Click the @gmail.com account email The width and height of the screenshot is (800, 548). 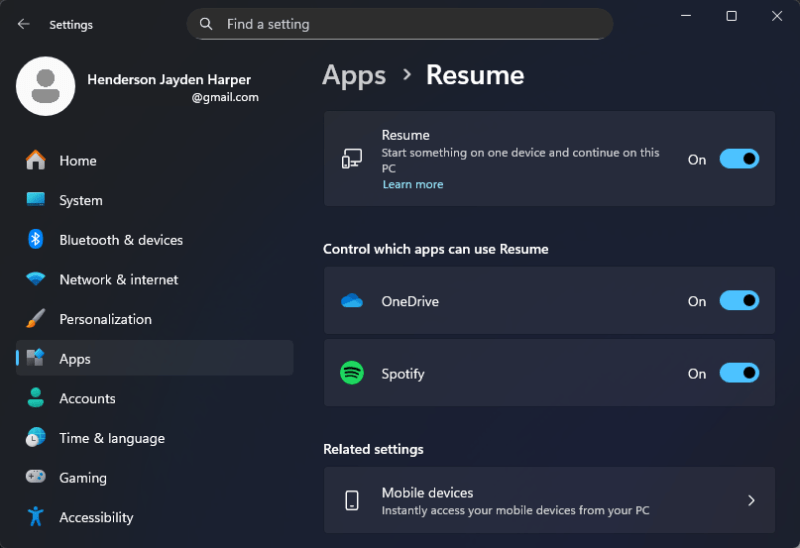tap(225, 97)
